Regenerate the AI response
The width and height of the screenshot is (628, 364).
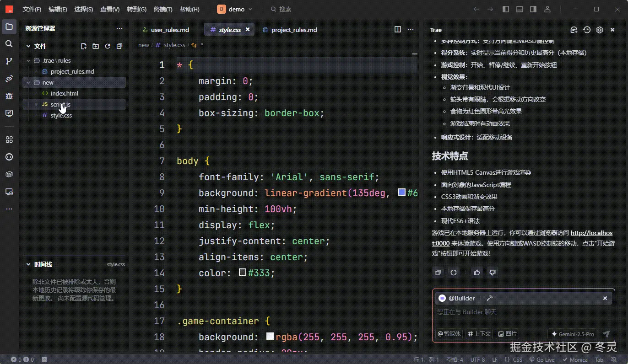[454, 273]
